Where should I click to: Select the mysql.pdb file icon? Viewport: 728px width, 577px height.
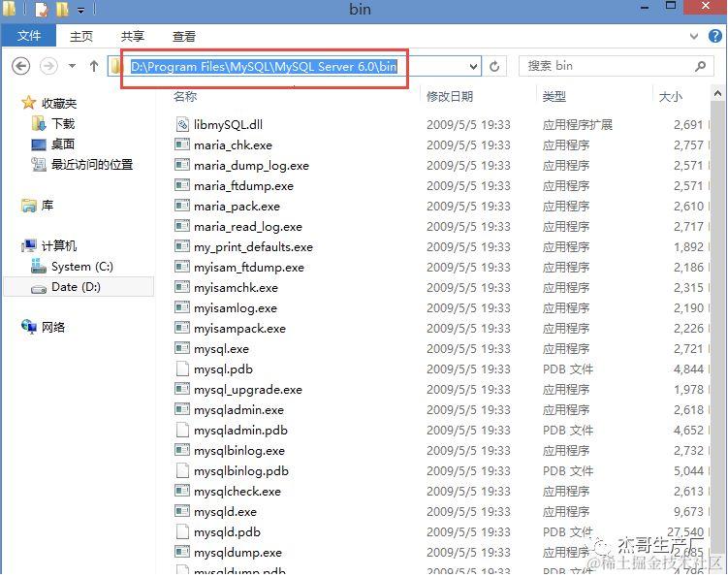click(x=182, y=369)
